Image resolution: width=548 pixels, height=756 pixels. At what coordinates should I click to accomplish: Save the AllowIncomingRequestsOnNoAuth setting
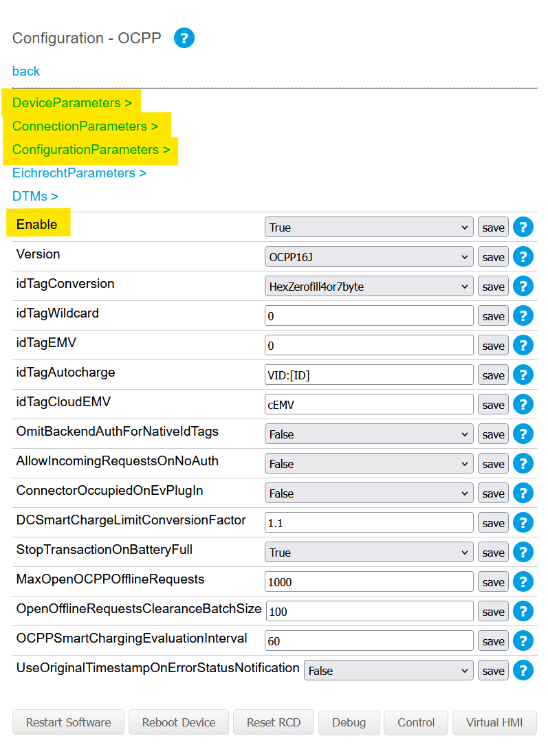click(493, 463)
